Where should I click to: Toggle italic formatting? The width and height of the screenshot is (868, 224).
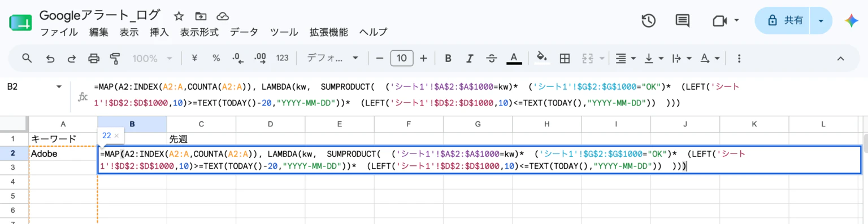[469, 58]
